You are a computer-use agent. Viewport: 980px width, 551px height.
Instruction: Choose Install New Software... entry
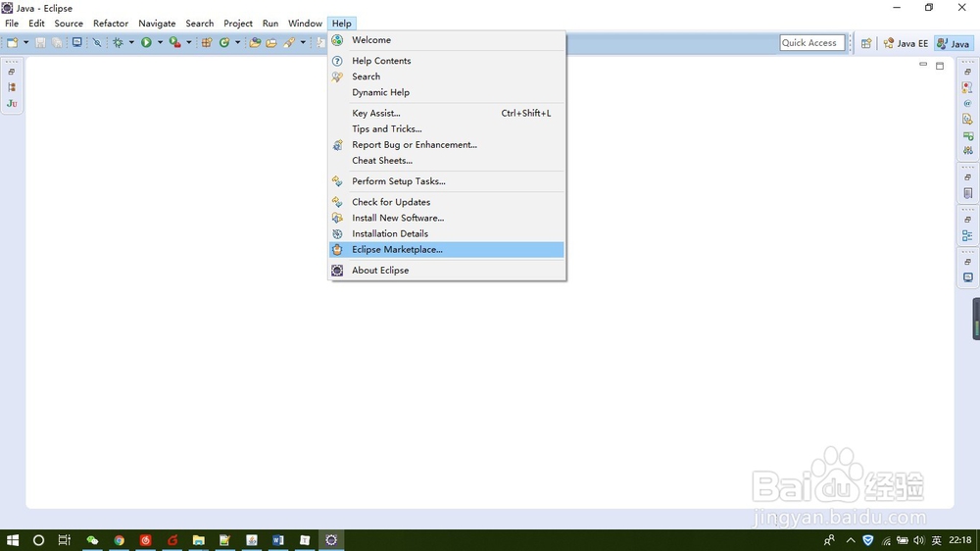pos(447,218)
